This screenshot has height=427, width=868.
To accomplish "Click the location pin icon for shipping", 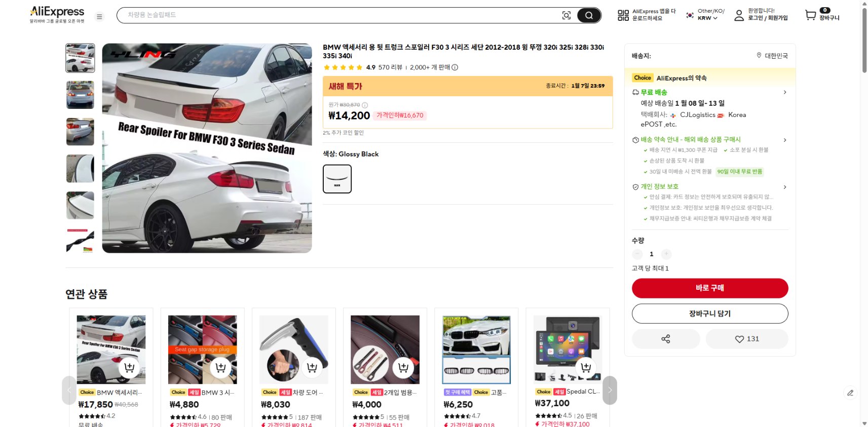I will pyautogui.click(x=759, y=55).
